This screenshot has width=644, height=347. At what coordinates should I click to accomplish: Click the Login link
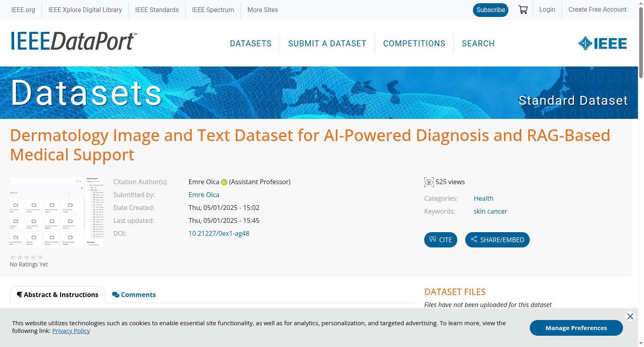pos(547,9)
